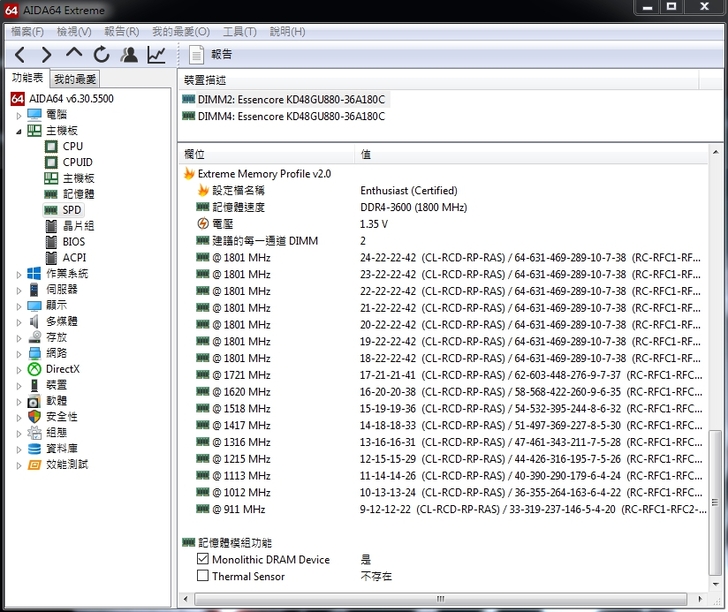
Task: Click the 報告 document icon in toolbar
Action: (x=196, y=55)
